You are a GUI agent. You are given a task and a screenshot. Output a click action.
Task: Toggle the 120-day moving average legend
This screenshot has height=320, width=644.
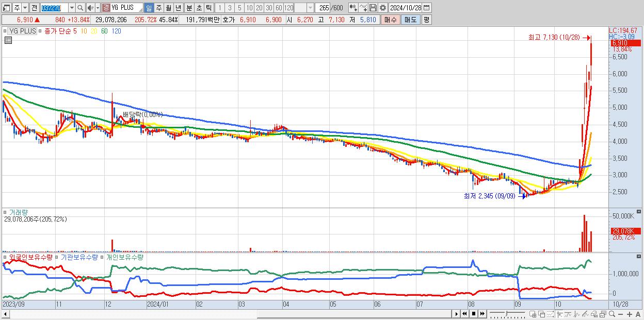pyautogui.click(x=117, y=31)
